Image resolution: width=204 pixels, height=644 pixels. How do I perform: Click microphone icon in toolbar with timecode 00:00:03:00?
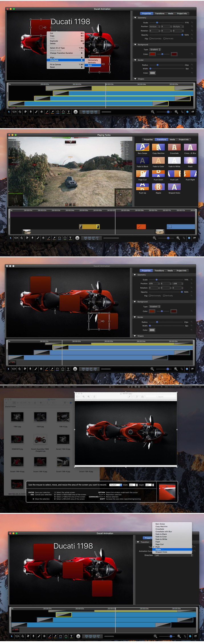pyautogui.click(x=31, y=112)
